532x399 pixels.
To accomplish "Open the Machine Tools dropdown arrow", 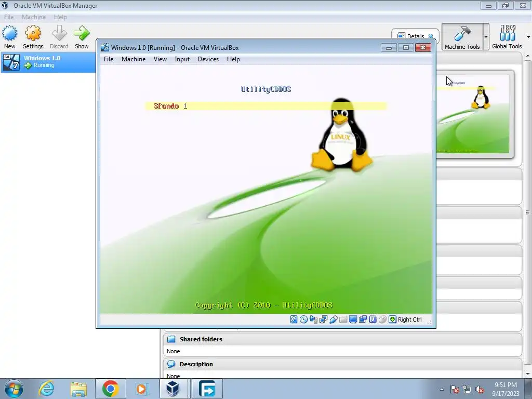I will tap(486, 37).
